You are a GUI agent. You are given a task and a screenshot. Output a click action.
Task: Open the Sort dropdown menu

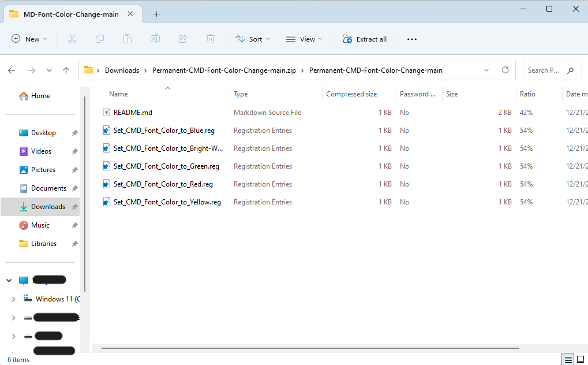click(252, 39)
